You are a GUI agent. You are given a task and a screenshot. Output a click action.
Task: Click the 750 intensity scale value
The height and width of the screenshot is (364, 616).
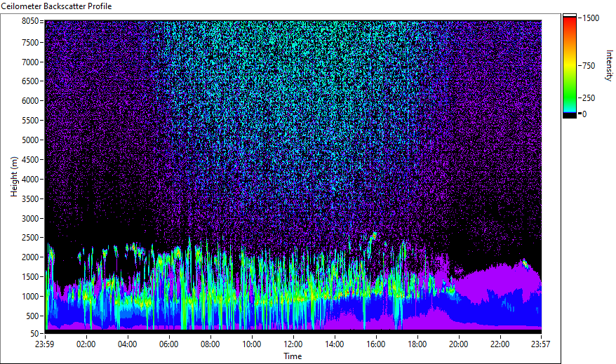(x=589, y=66)
